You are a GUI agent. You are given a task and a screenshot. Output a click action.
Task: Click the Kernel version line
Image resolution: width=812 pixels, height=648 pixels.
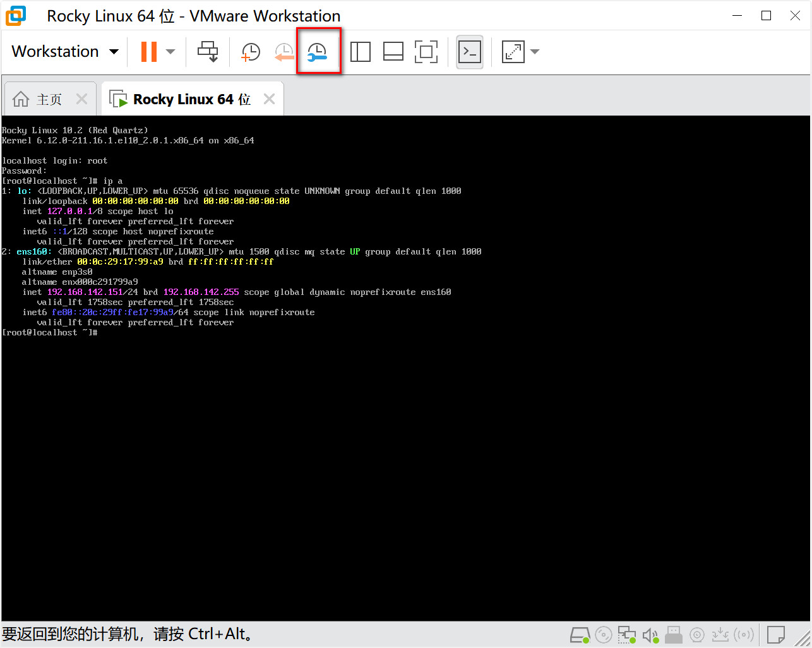pos(128,140)
